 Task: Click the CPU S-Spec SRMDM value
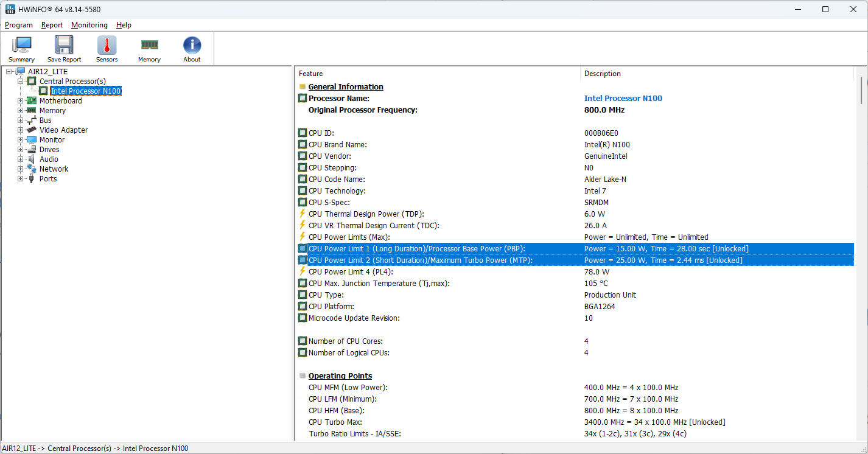coord(597,202)
